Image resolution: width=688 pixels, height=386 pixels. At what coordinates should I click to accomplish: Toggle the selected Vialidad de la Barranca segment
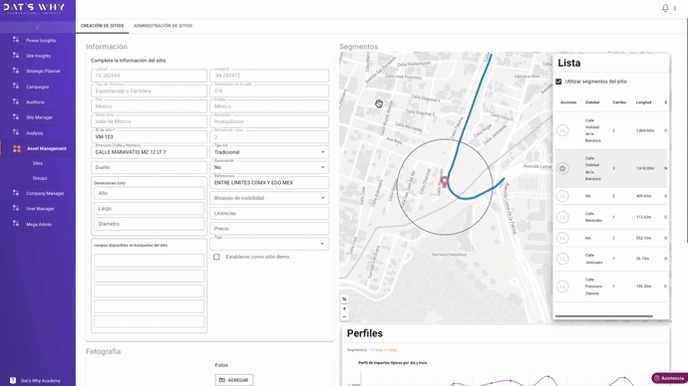point(563,168)
